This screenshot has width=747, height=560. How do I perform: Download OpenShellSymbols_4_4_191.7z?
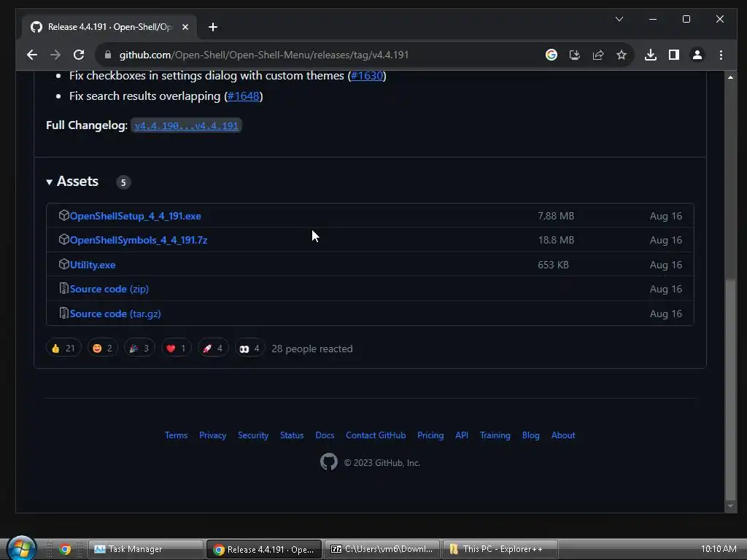(138, 240)
